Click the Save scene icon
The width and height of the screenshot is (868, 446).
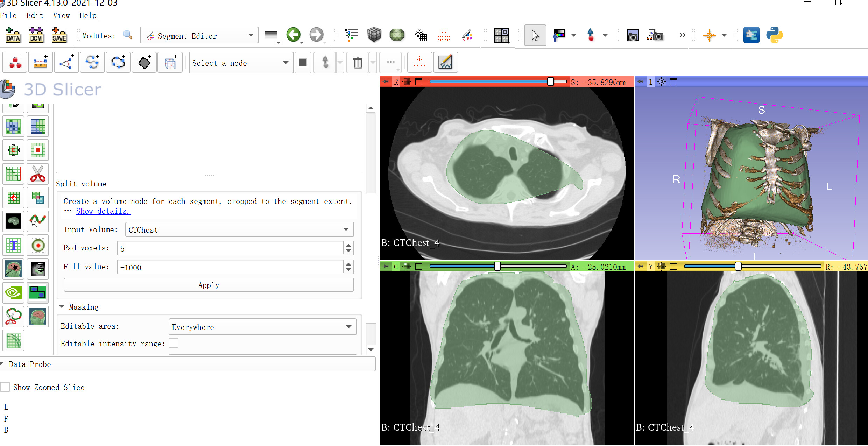click(59, 35)
